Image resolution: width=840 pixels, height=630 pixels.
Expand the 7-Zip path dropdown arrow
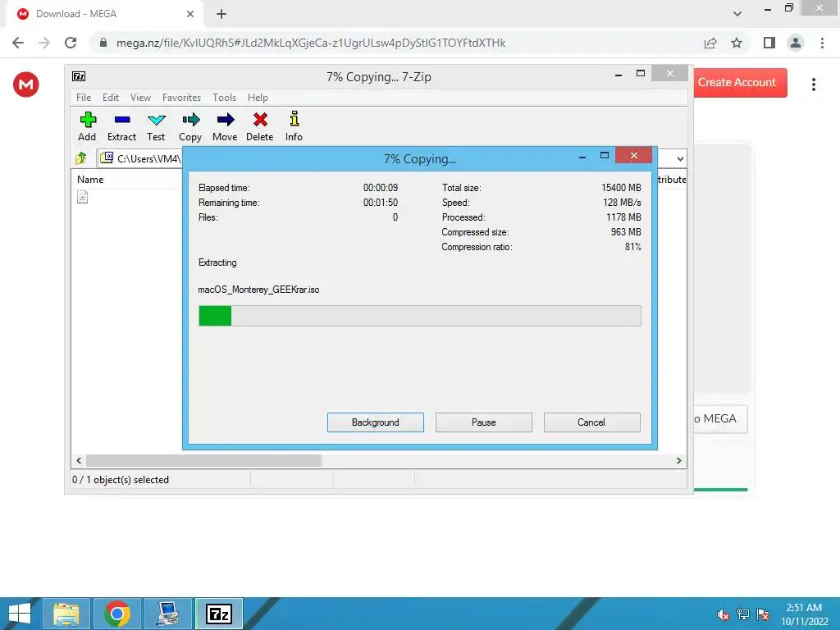(680, 158)
